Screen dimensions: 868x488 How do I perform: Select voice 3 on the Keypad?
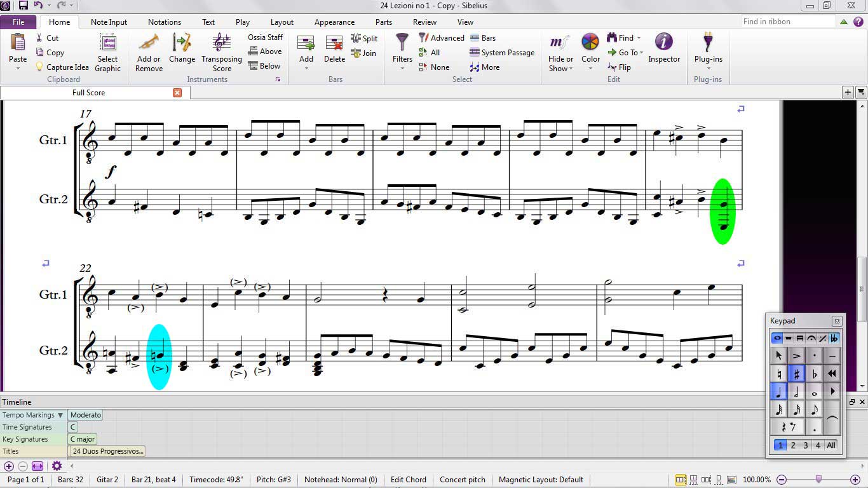point(805,445)
